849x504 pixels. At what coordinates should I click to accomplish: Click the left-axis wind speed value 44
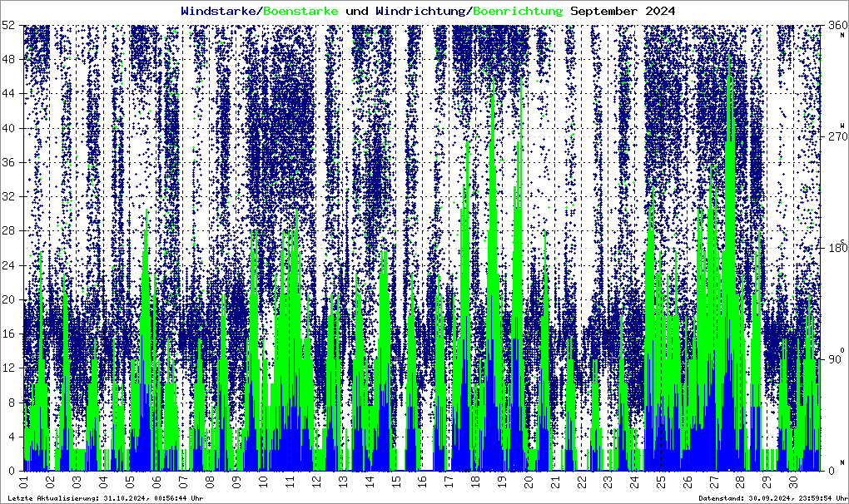[x=8, y=94]
